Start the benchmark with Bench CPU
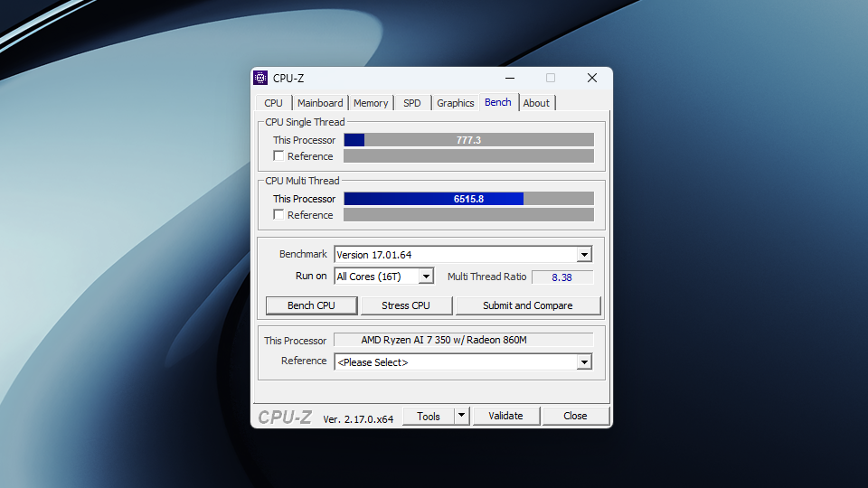The height and width of the screenshot is (488, 868). coord(311,305)
